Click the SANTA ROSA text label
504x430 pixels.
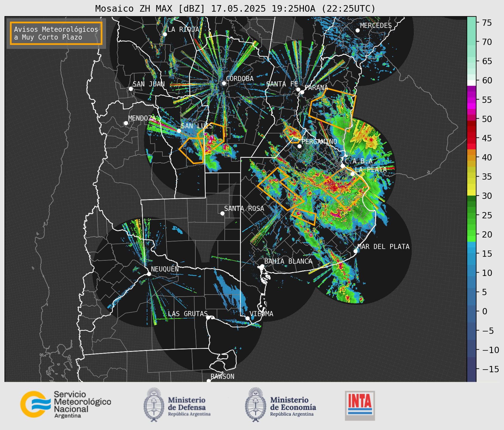[244, 208]
